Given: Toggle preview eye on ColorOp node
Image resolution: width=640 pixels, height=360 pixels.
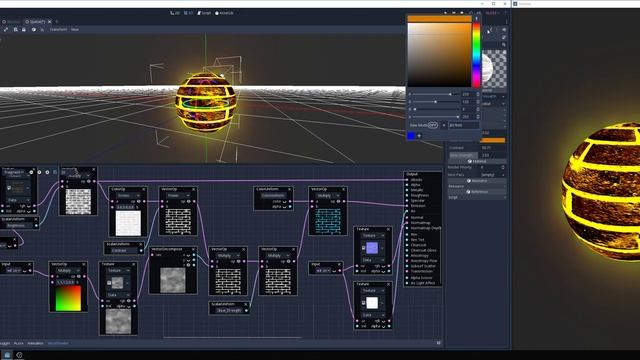Looking at the screenshot, I should [139, 202].
